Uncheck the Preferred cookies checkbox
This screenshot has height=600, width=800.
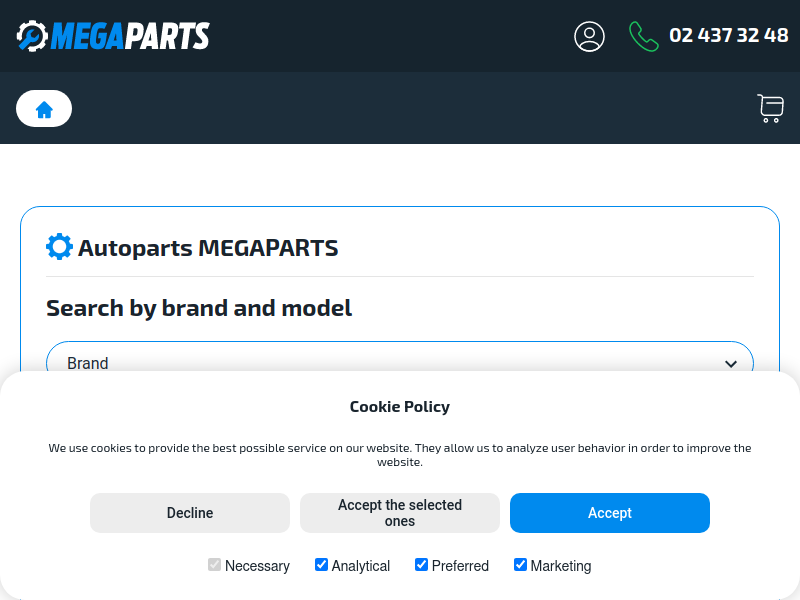[x=421, y=565]
